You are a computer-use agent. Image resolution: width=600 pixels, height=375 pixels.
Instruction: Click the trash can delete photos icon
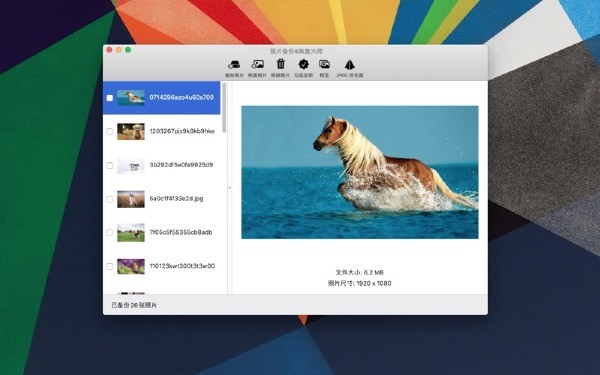click(x=281, y=64)
